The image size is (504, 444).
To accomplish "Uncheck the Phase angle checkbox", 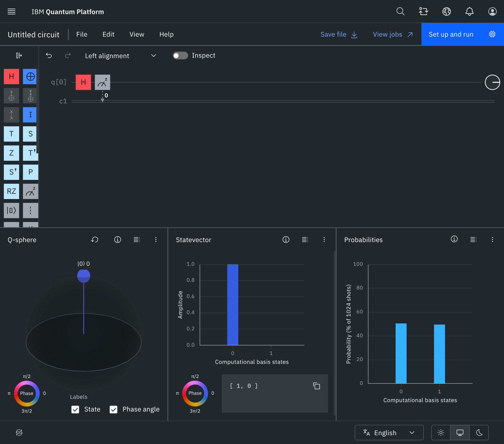I will pos(113,410).
